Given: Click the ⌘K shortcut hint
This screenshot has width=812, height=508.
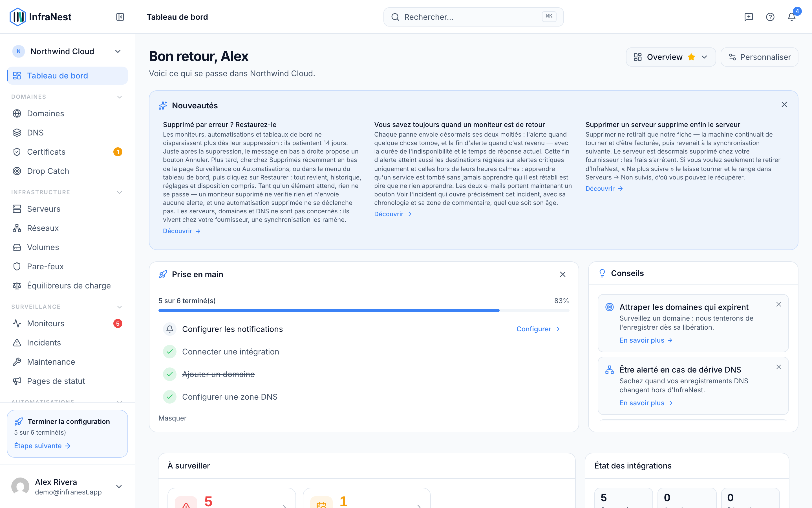Looking at the screenshot, I should click(x=549, y=16).
